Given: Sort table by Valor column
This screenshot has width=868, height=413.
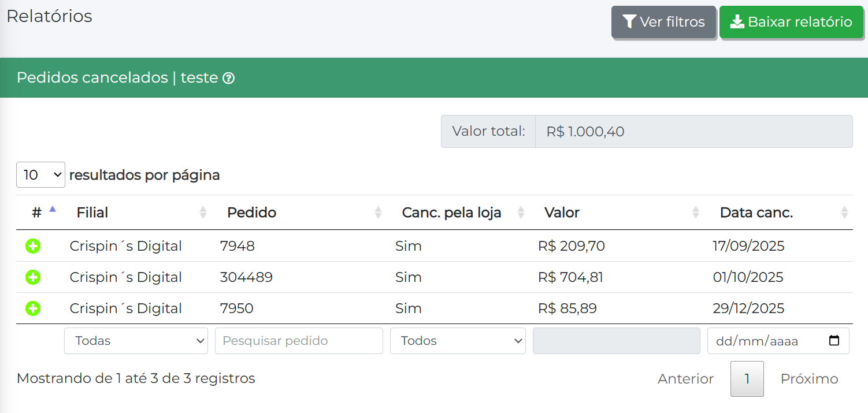Looking at the screenshot, I should tap(562, 213).
